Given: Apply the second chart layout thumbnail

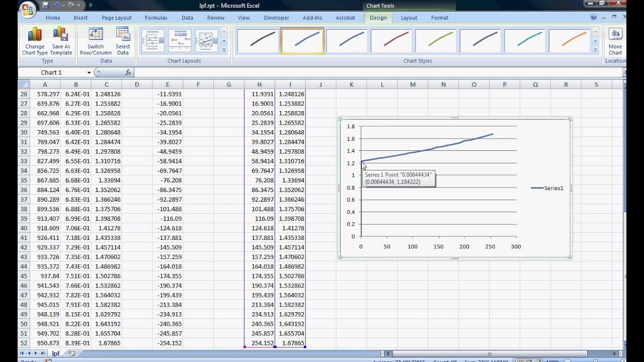Looking at the screenshot, I should coord(180,41).
